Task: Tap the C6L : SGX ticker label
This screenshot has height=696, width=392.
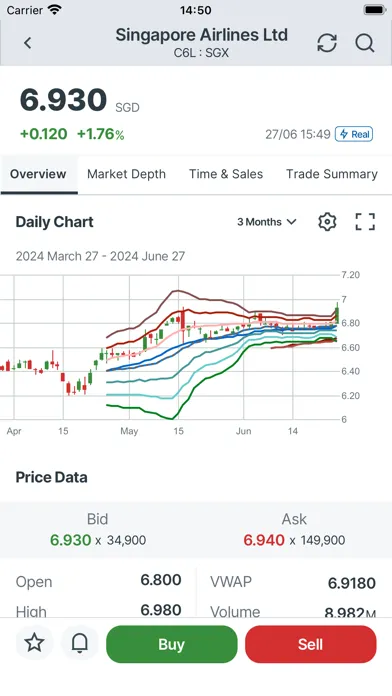Action: (x=201, y=53)
